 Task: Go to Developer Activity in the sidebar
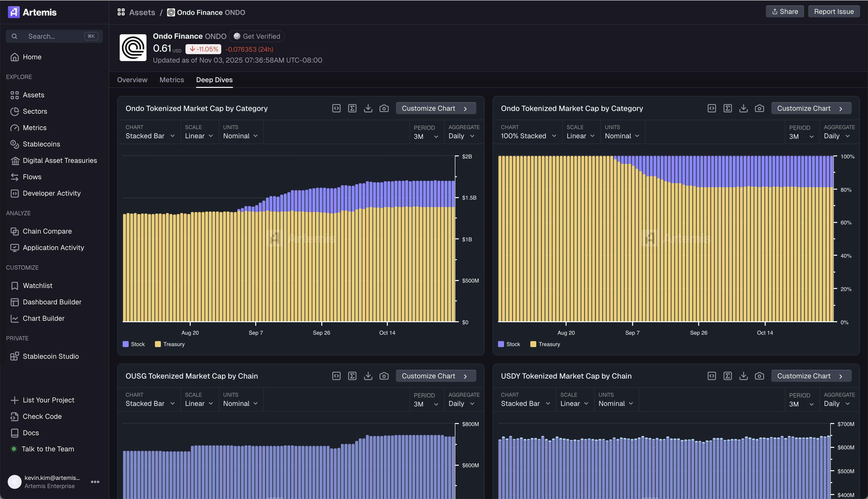coord(51,193)
